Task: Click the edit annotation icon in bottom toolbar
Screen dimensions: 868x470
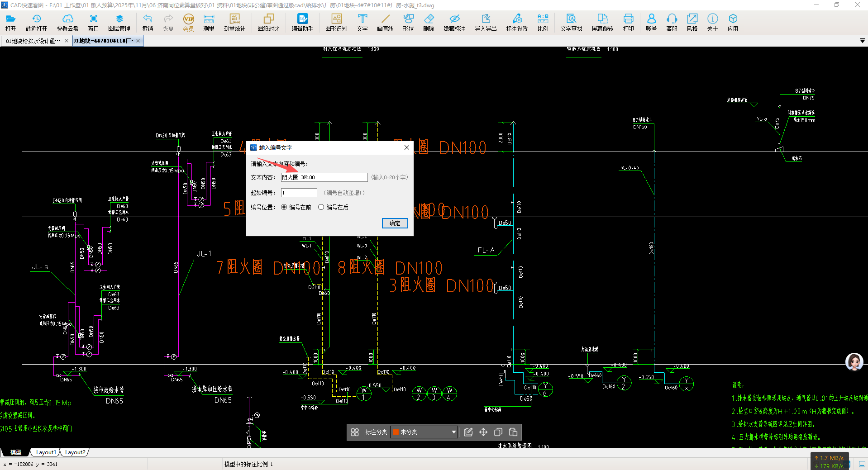Action: point(468,432)
